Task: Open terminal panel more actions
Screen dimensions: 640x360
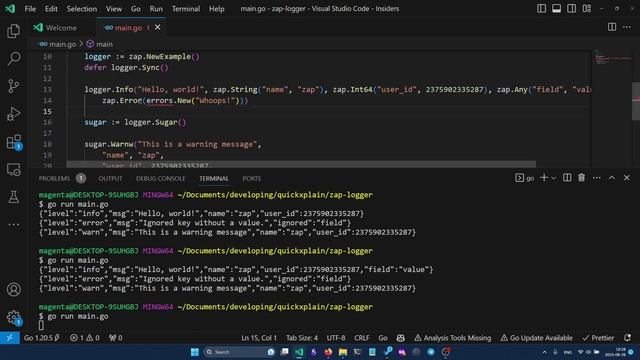Action: pos(597,178)
